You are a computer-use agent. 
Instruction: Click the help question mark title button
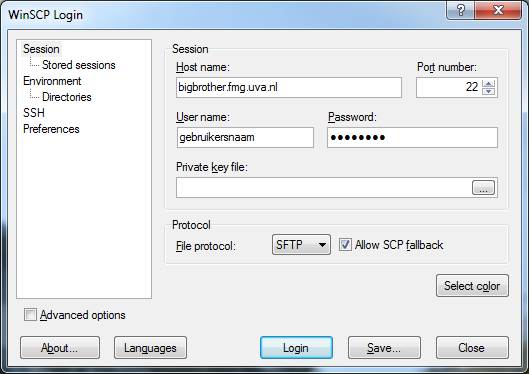coord(461,10)
